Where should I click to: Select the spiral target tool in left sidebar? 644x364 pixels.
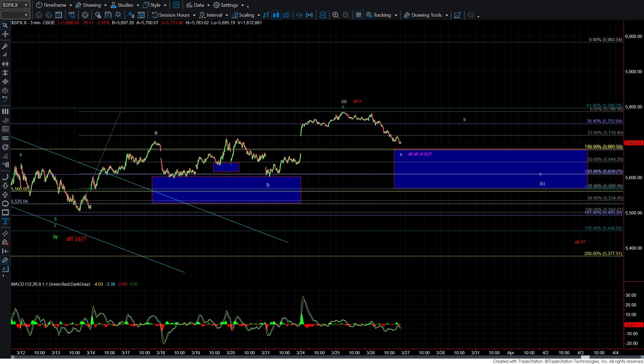coord(5,147)
